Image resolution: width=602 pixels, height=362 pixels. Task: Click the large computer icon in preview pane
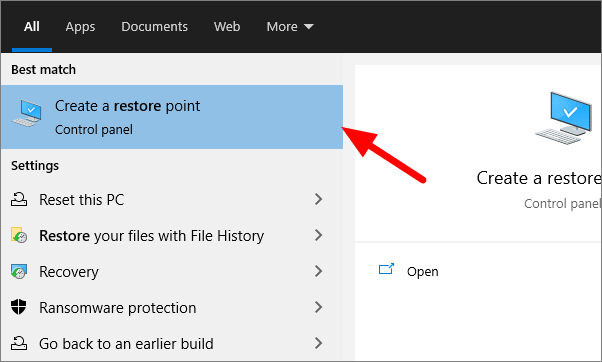pyautogui.click(x=564, y=118)
